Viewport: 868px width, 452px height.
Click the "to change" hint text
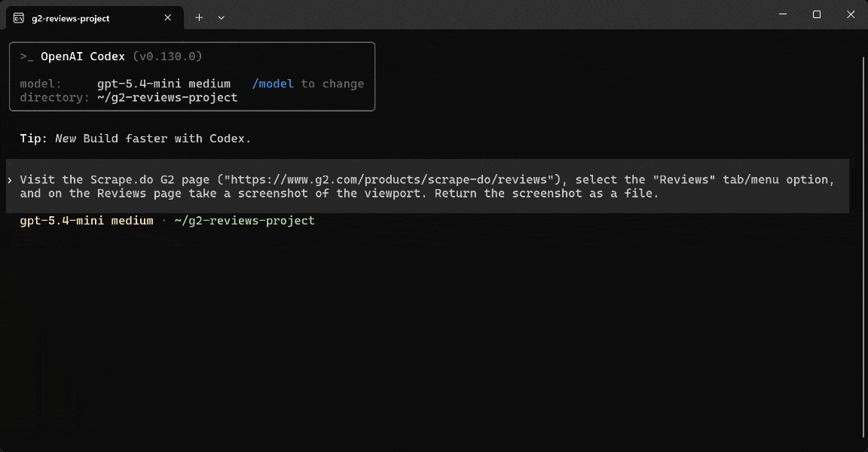point(333,84)
